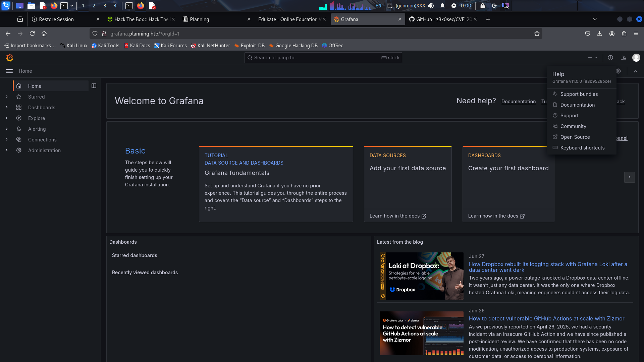Image resolution: width=644 pixels, height=362 pixels.
Task: Expand the Administration sidebar section
Action: pos(7,150)
